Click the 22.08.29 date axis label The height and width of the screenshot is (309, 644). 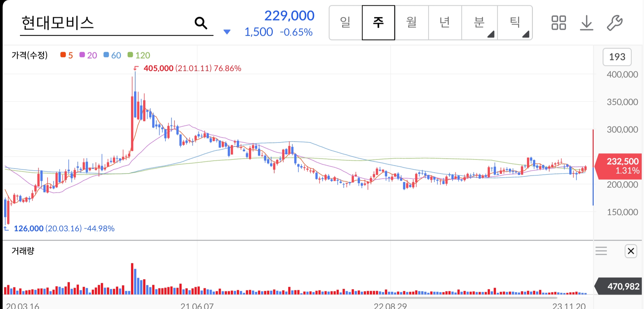(390, 305)
